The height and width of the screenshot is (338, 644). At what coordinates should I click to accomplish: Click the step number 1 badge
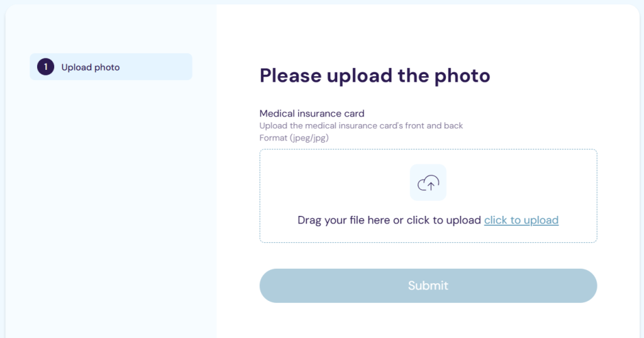click(45, 67)
